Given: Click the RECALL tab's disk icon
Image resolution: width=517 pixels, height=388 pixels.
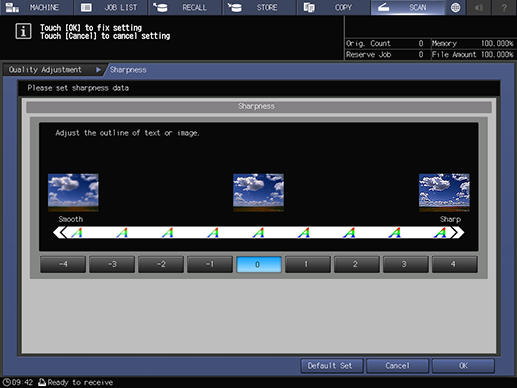Looking at the screenshot, I should pyautogui.click(x=160, y=7).
